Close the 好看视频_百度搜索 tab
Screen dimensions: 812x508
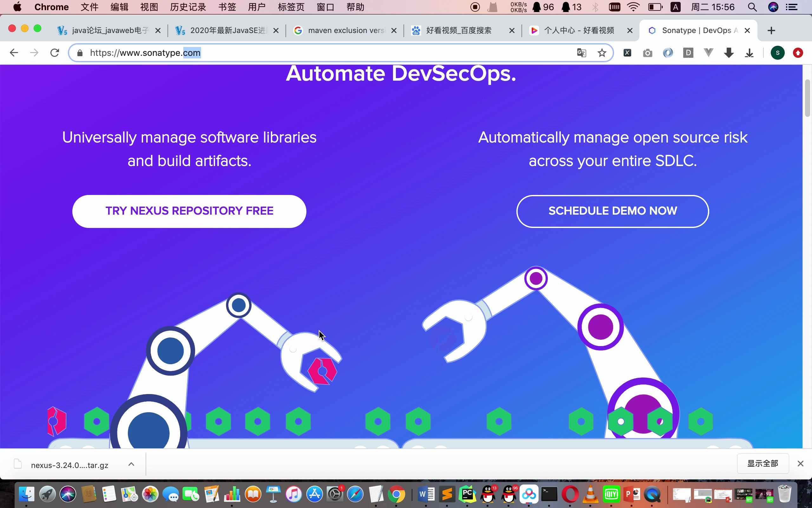512,30
